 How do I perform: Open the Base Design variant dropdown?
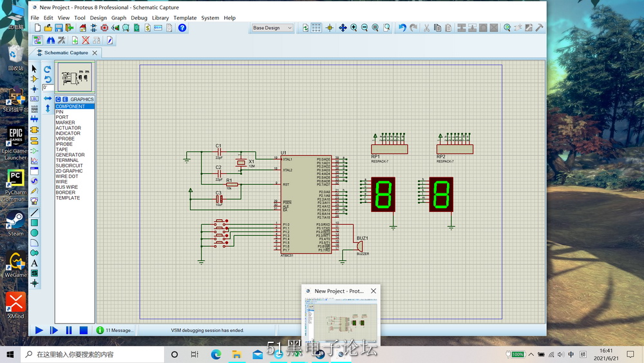coord(272,28)
